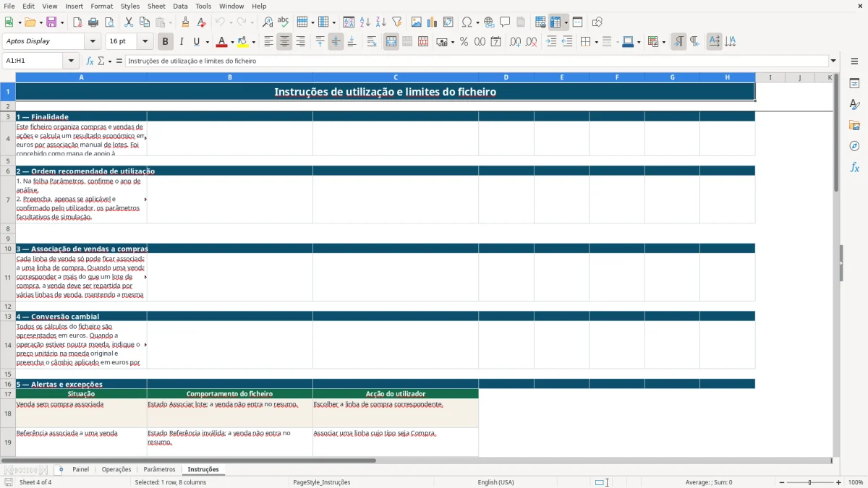The image size is (868, 488).
Task: Activate Clone Formatting paintbrush
Action: point(185,22)
